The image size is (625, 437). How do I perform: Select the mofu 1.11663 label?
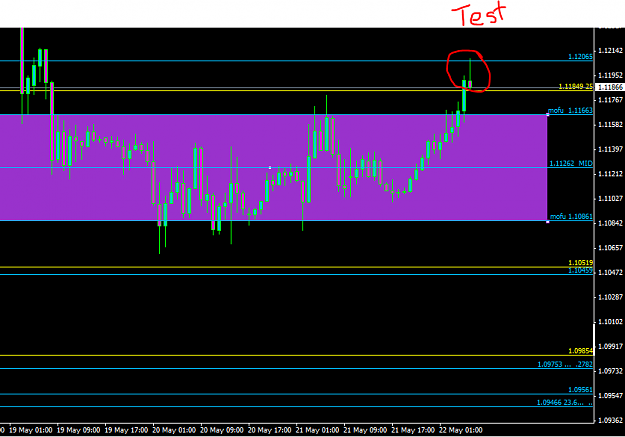(570, 110)
